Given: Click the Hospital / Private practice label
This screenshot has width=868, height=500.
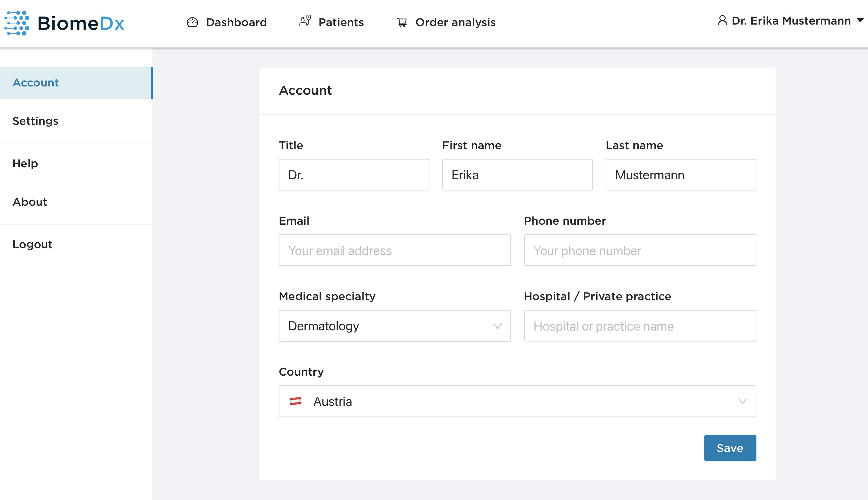Looking at the screenshot, I should pyautogui.click(x=597, y=296).
